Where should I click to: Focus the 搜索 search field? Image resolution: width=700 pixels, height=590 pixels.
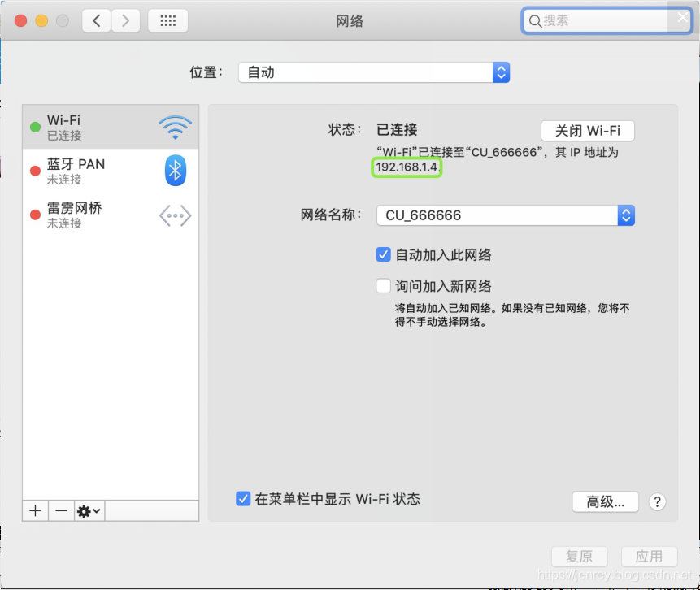[607, 20]
